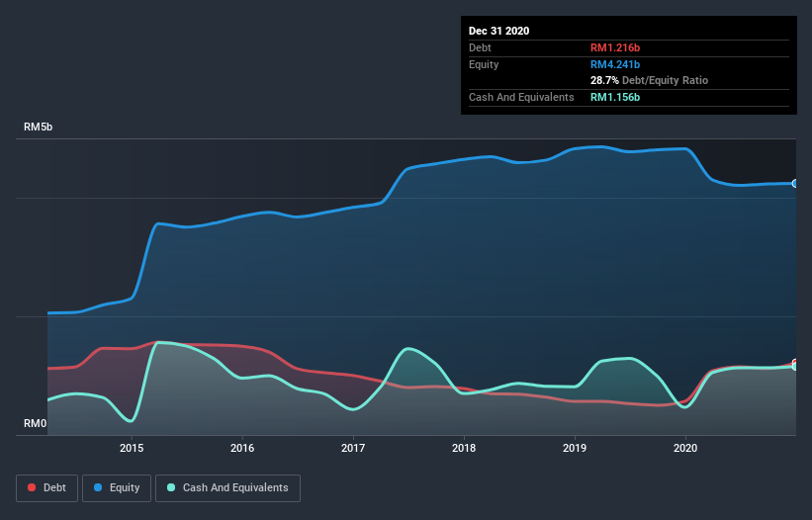
Task: Click the blue Equity legend dot
Action: [98, 487]
